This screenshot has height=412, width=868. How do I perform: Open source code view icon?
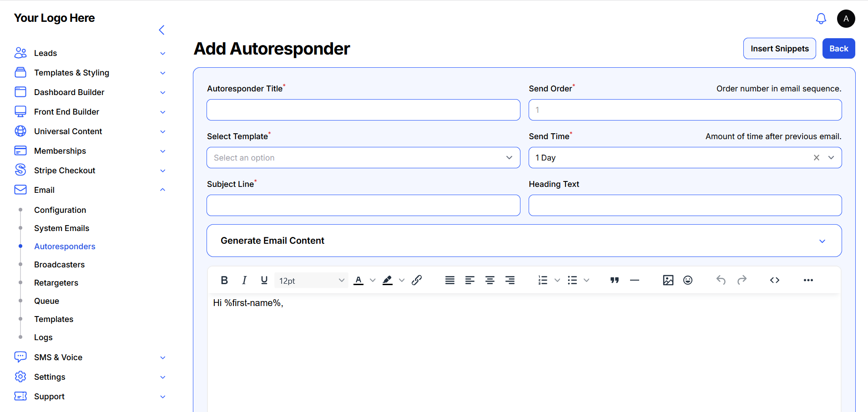click(775, 280)
